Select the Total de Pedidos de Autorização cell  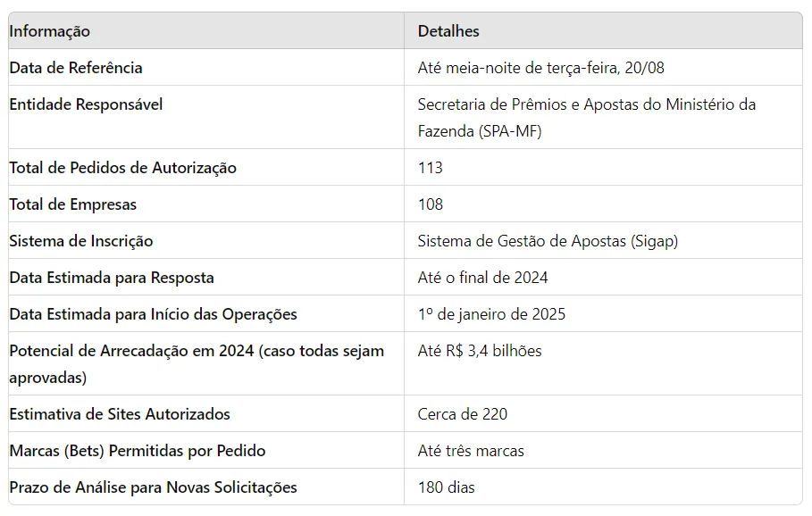click(x=122, y=168)
